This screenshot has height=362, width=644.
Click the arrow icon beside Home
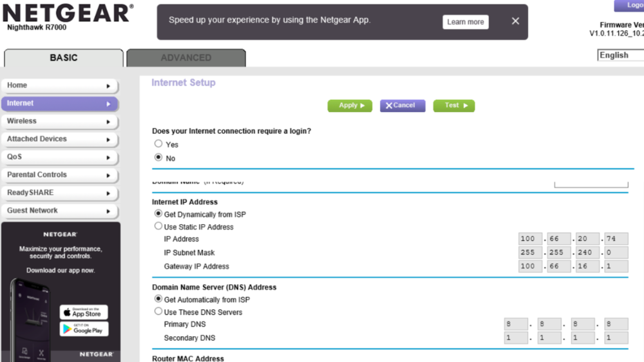pos(108,86)
